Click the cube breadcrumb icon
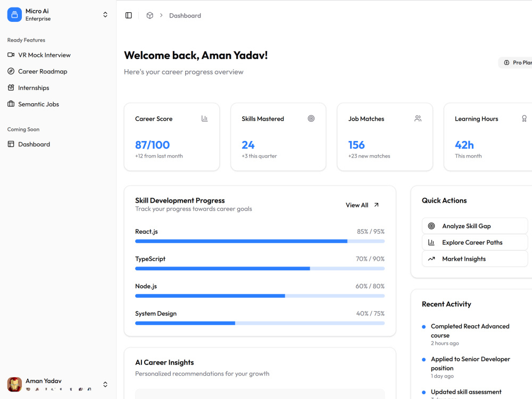 149,15
